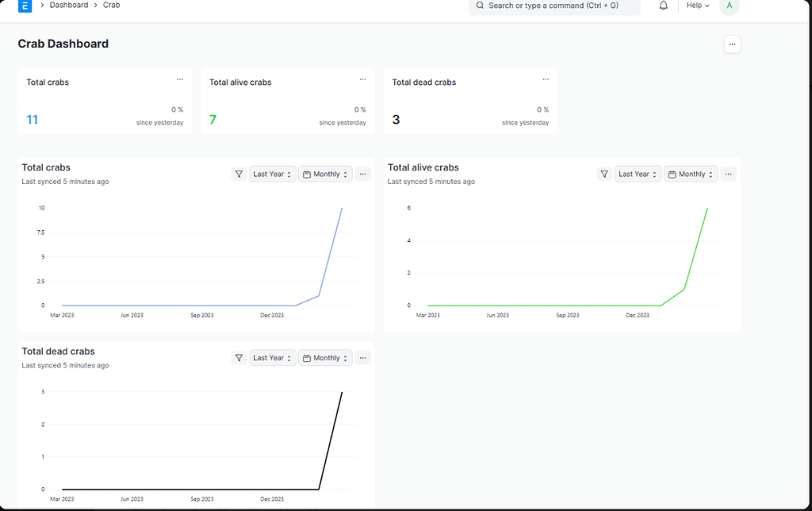Screen dimensions: 812x511
Task: Click the user avatar in the top-right corner
Action: pos(729,6)
